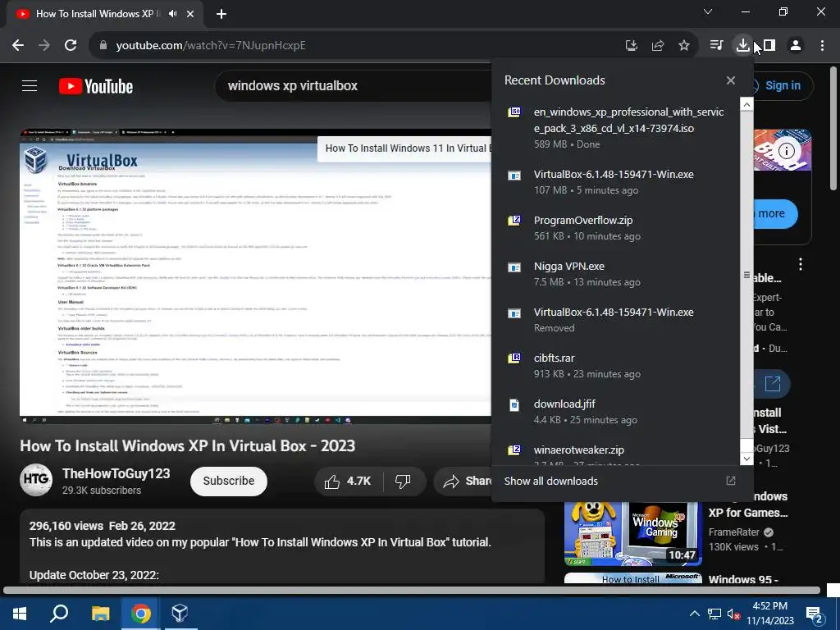Click the video player
Viewport: 840px width, 630px height.
[256, 276]
